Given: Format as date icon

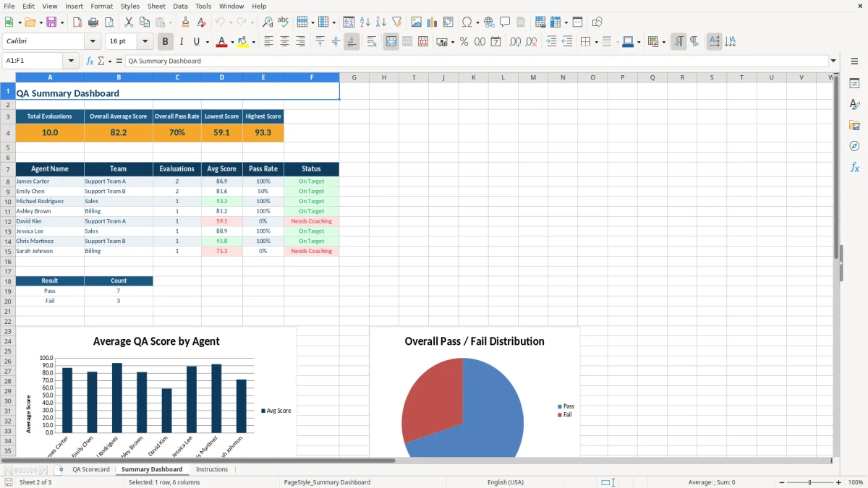Looking at the screenshot, I should (x=495, y=42).
